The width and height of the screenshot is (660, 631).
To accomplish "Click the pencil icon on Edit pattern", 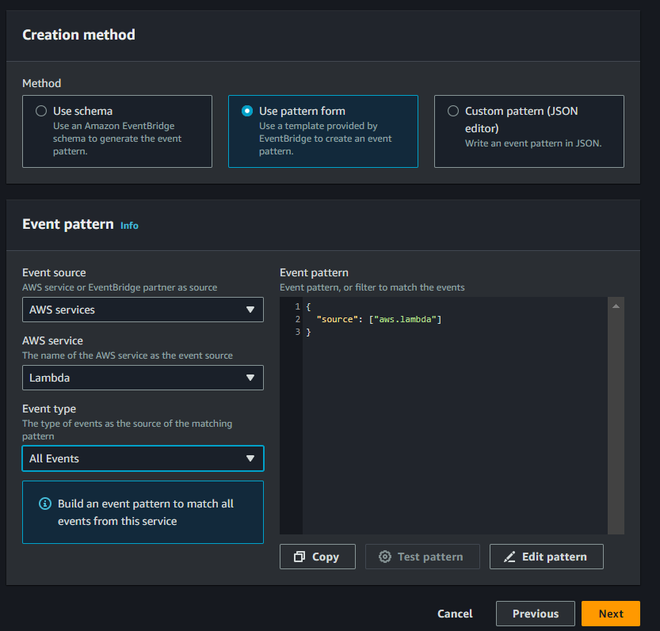I will 510,557.
